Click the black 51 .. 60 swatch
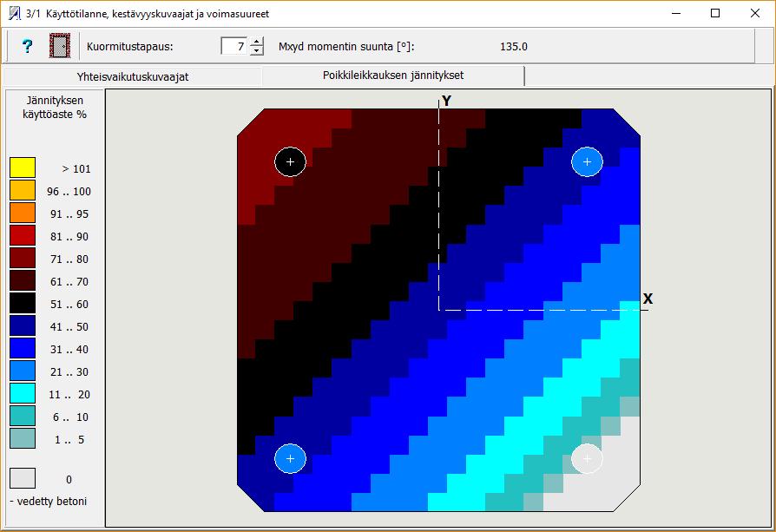776x532 pixels. point(23,304)
